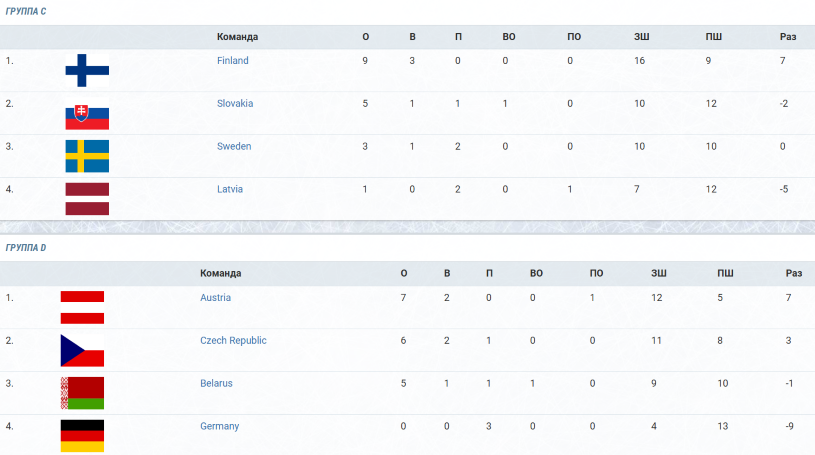Open the Czech Republic team link
Screen dimensions: 815x455
233,341
